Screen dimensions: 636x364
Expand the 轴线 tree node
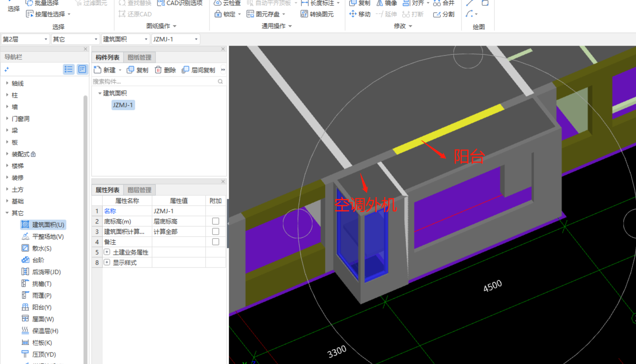click(x=7, y=83)
